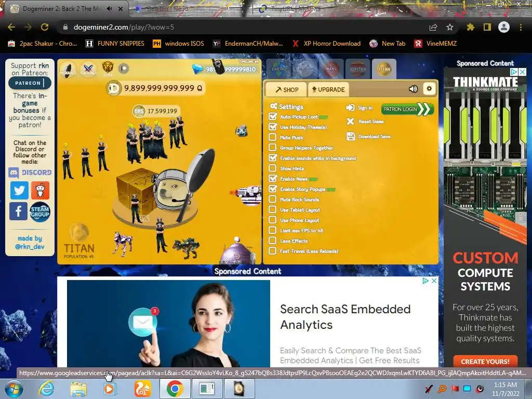Check Group Helpers Together
This screenshot has width=532, height=399.
coord(272,148)
